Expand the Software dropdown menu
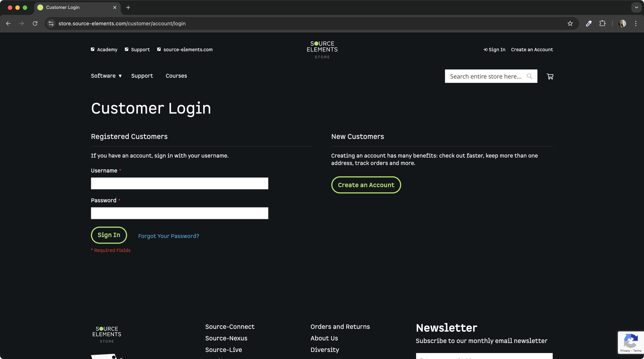The height and width of the screenshot is (359, 644). [106, 76]
